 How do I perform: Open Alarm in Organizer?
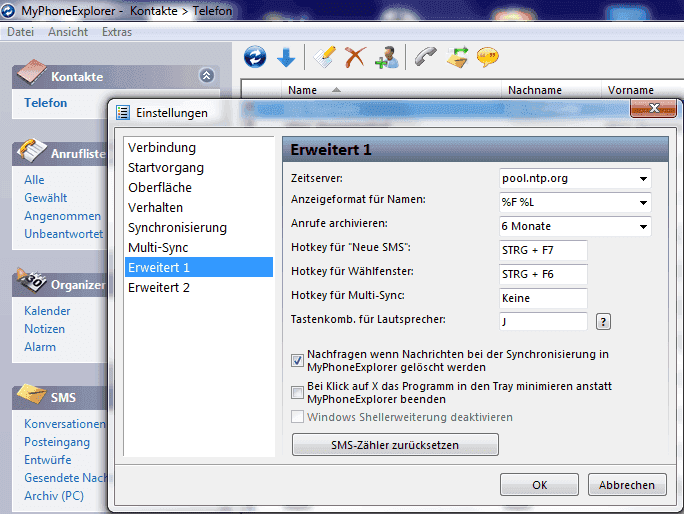tap(40, 347)
